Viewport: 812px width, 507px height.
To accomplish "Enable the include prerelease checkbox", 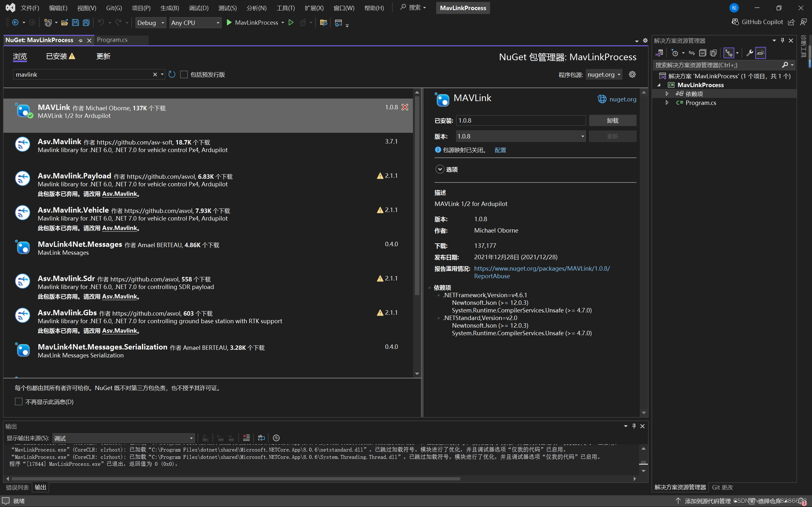I will coord(184,74).
